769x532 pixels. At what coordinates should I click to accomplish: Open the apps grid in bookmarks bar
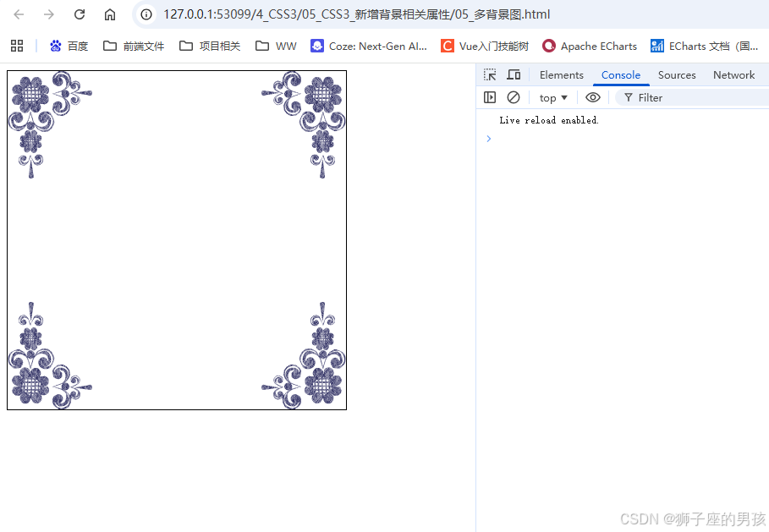(17, 46)
